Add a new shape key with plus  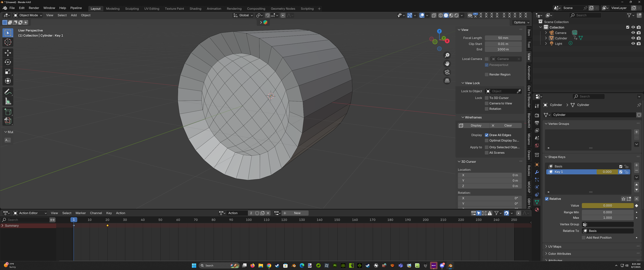pos(637,165)
